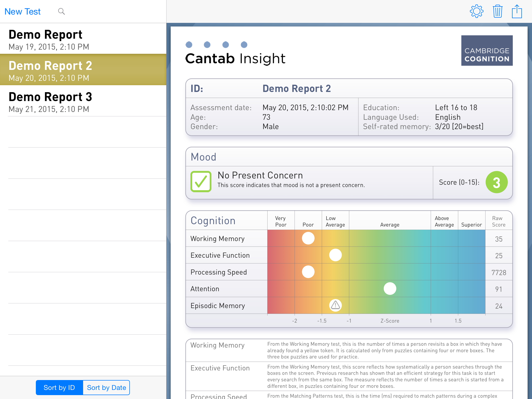
Task: Click the ID value Demo Report 2
Action: (297, 89)
